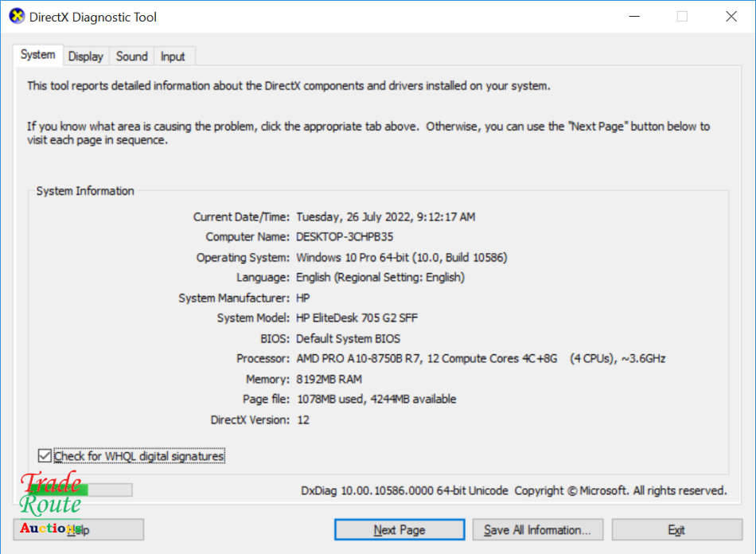Switch to the Display tab

pos(85,57)
